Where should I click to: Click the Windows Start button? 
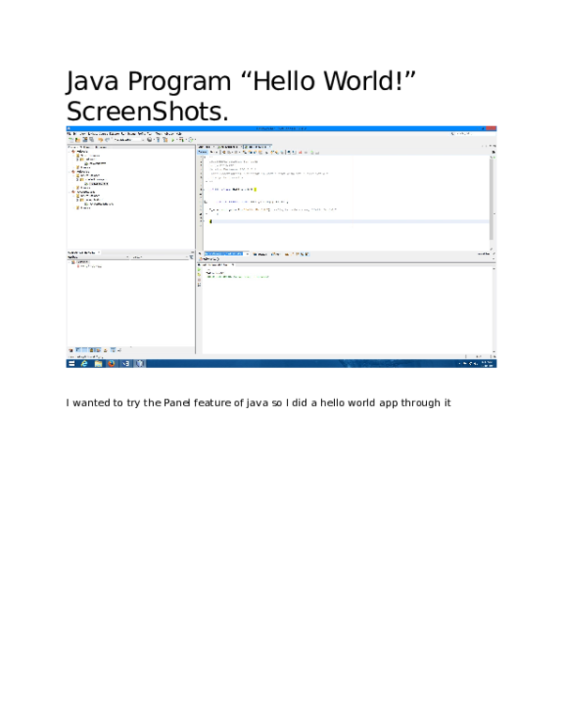pyautogui.click(x=70, y=364)
